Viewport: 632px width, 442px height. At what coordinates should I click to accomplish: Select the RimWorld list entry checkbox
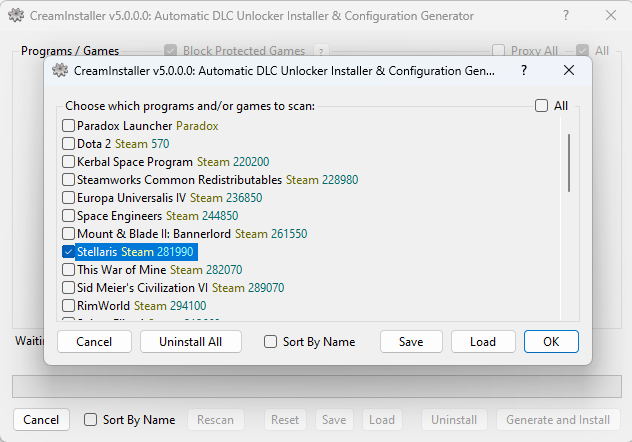click(x=69, y=306)
